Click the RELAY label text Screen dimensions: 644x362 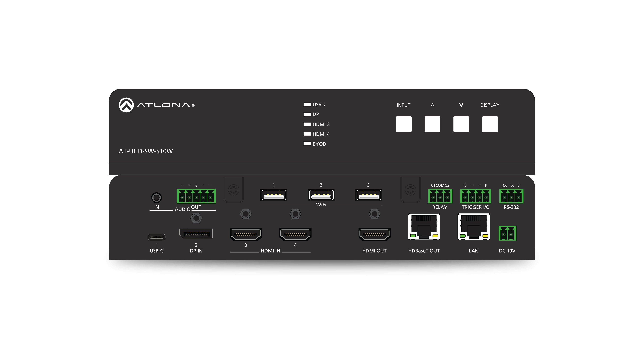(x=440, y=207)
